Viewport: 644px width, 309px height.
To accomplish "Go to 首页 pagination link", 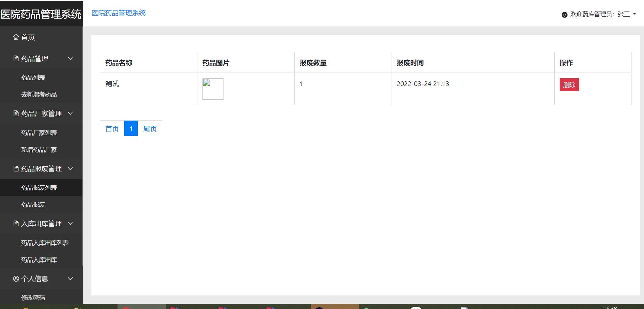I will [x=112, y=128].
